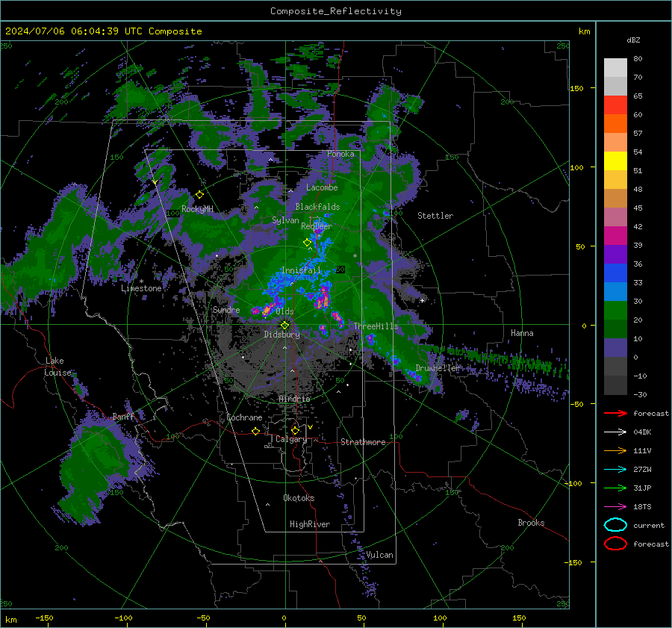
Task: Click the Brooks label
Action: (x=531, y=523)
